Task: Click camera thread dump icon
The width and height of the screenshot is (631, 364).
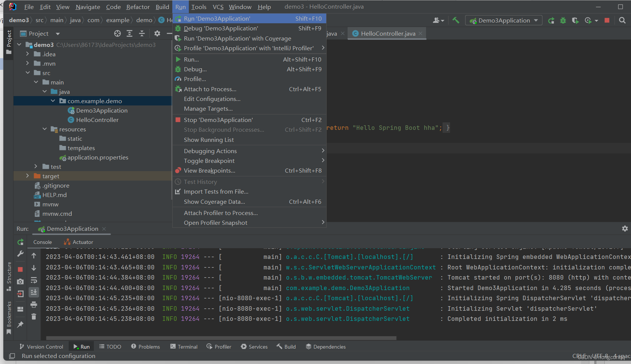Action: (x=21, y=281)
